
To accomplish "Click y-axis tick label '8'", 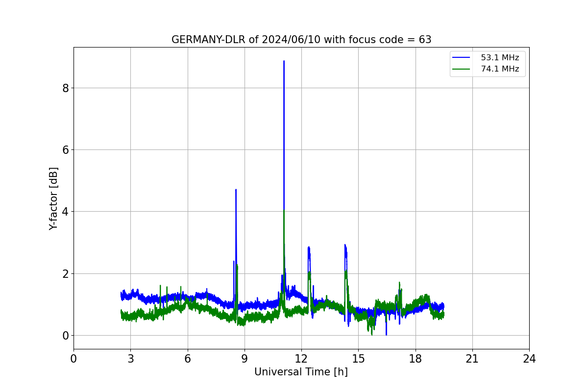I will pyautogui.click(x=65, y=88).
